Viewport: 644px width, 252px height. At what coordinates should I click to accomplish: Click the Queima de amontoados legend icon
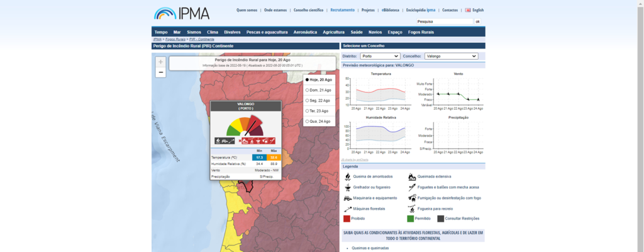coord(347,176)
